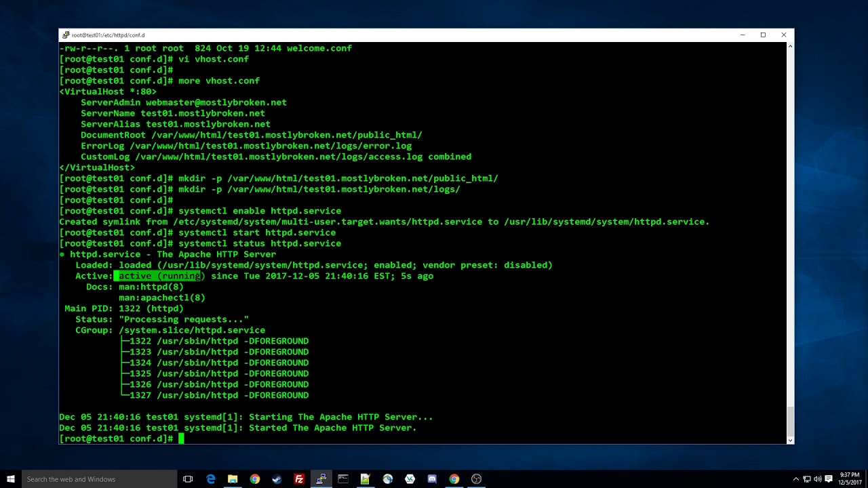Click 'Starting The Apache HTTP Server...' log line
Image resolution: width=868 pixels, height=488 pixels.
[246, 417]
